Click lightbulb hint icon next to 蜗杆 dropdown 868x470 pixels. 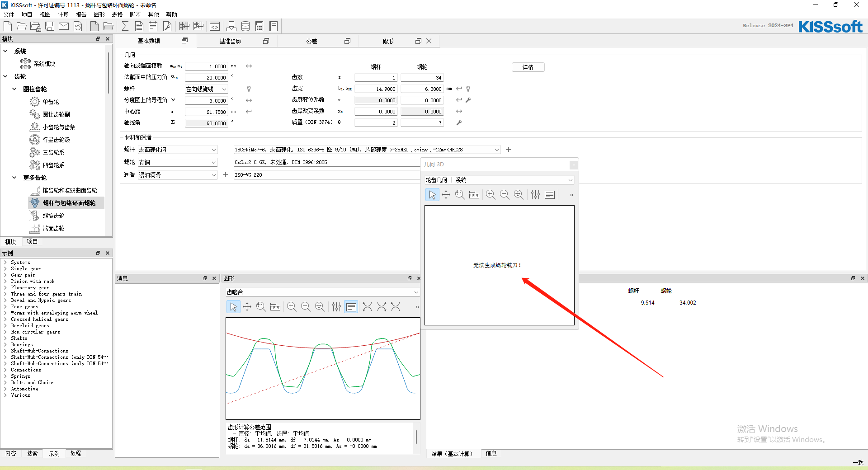[x=249, y=89]
